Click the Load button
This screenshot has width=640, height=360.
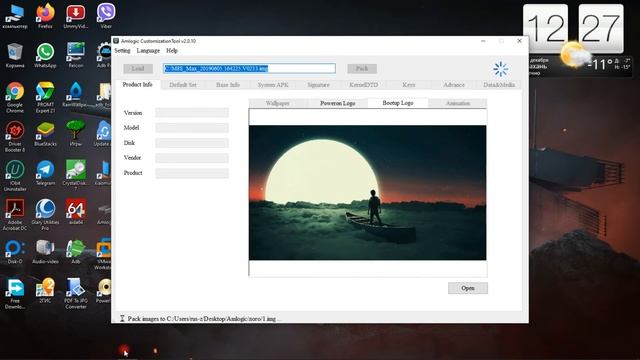pyautogui.click(x=138, y=69)
